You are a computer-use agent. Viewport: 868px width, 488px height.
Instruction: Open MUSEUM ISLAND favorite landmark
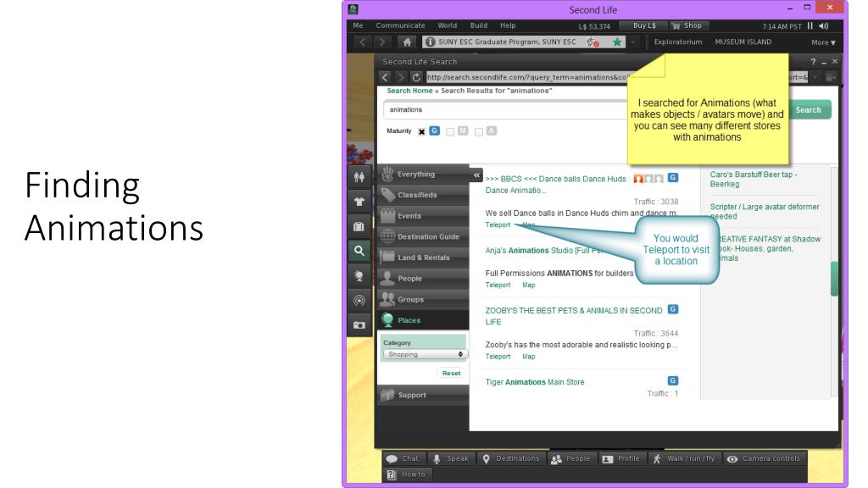pyautogui.click(x=743, y=42)
